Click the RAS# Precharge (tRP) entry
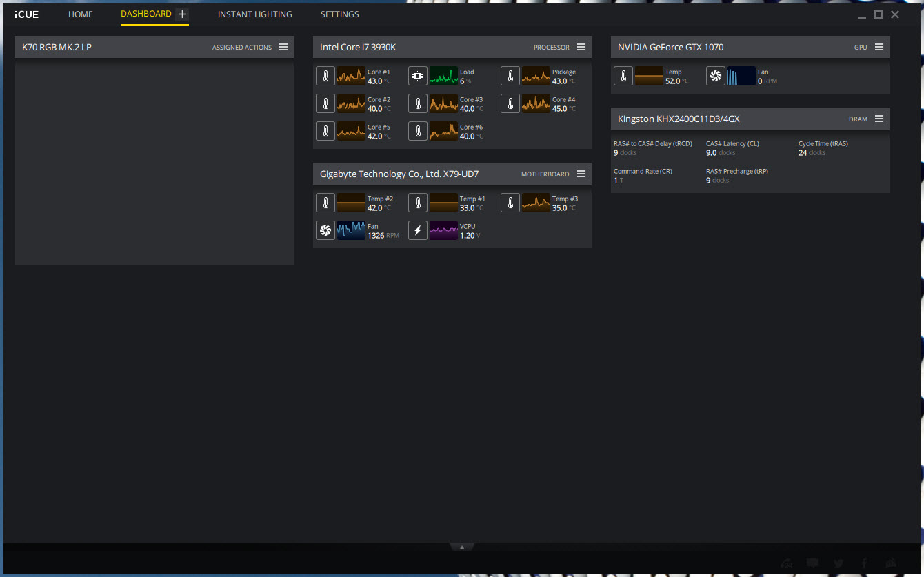This screenshot has height=577, width=924. pyautogui.click(x=737, y=176)
